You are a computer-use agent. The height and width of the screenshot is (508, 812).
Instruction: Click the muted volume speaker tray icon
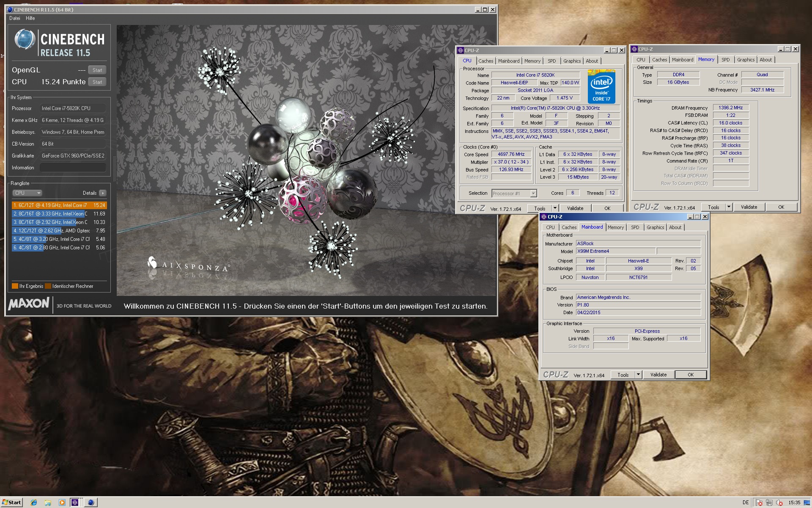click(779, 502)
